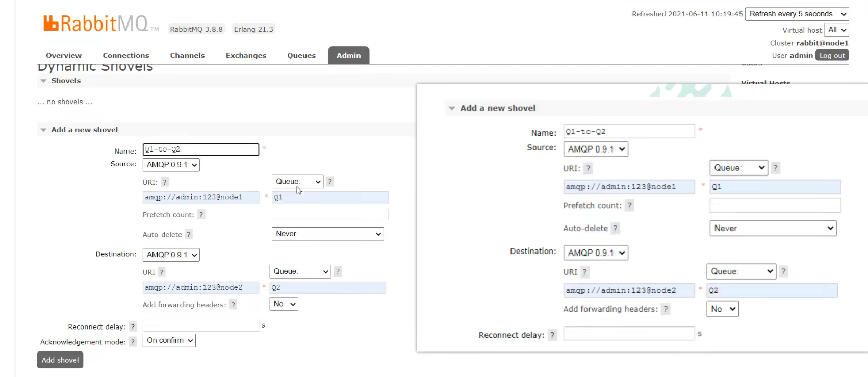Open source Queue dropdown in enlarged panel

739,168
